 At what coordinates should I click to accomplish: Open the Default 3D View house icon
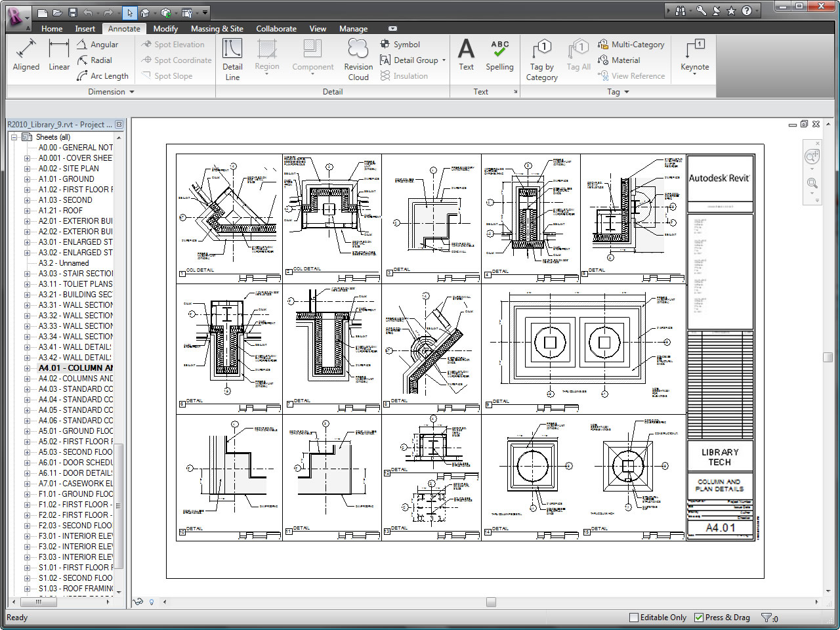(145, 12)
